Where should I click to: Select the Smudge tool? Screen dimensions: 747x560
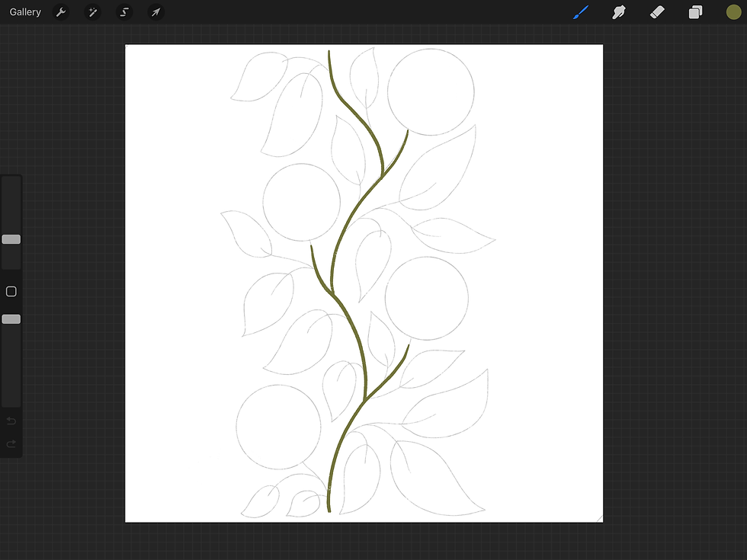coord(619,12)
